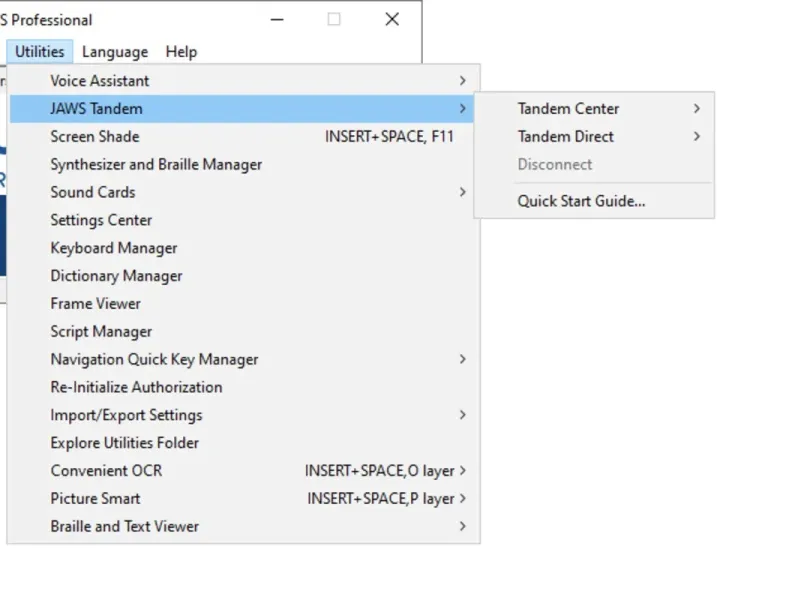Open Convenient OCR submenu
800x600 pixels.
tap(106, 471)
